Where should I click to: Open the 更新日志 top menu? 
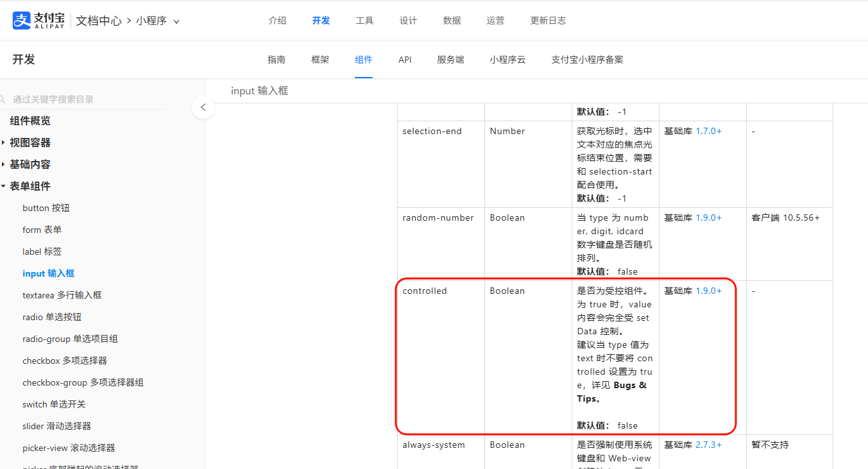[x=548, y=21]
